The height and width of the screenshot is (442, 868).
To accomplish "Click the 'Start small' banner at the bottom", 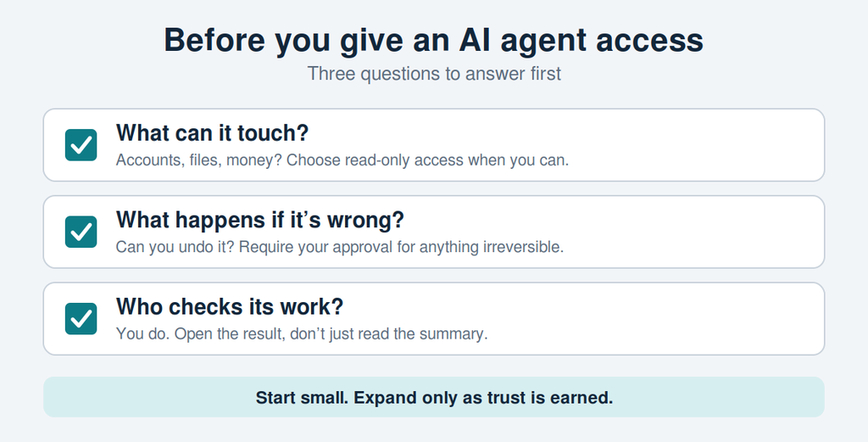I will click(434, 397).
